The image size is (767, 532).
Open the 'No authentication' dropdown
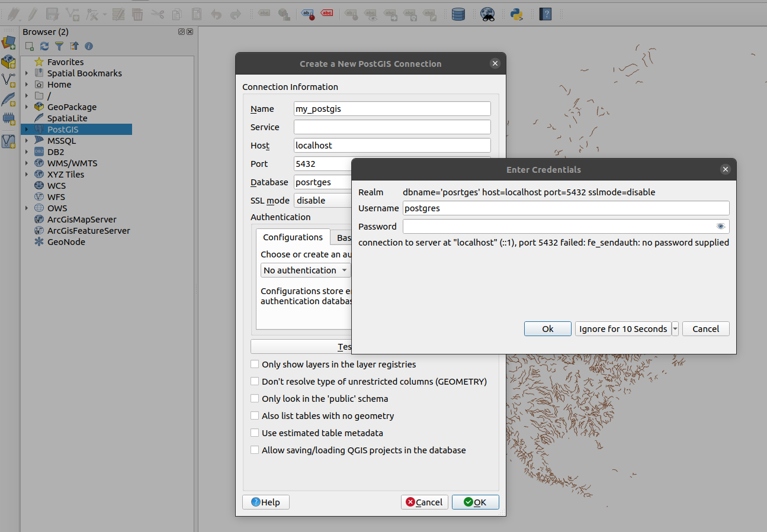point(305,270)
